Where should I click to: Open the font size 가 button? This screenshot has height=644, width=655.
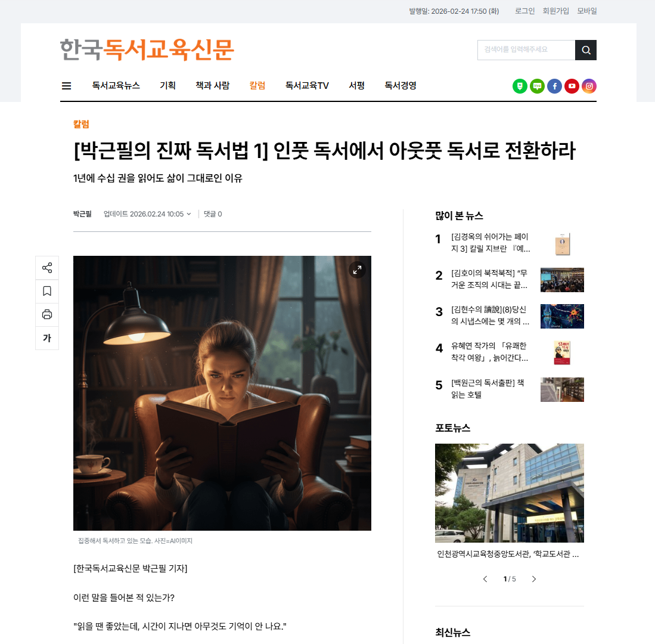[x=47, y=338]
